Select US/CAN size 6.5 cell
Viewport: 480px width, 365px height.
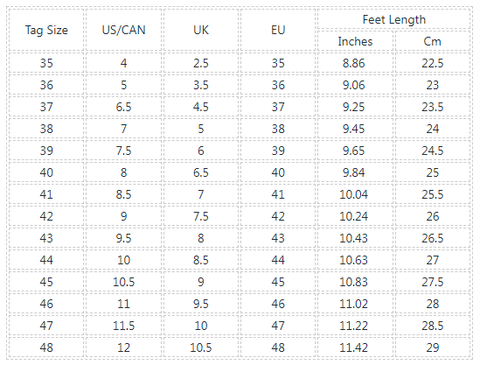point(124,107)
